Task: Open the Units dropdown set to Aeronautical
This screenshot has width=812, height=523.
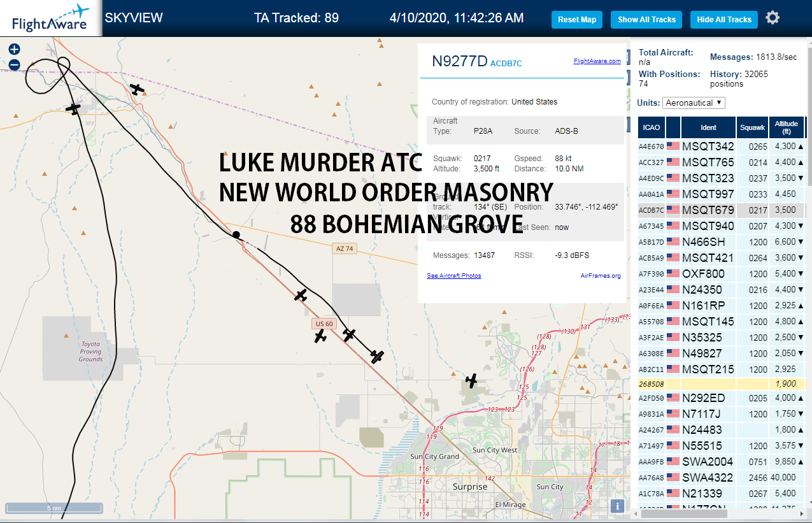Action: point(694,103)
